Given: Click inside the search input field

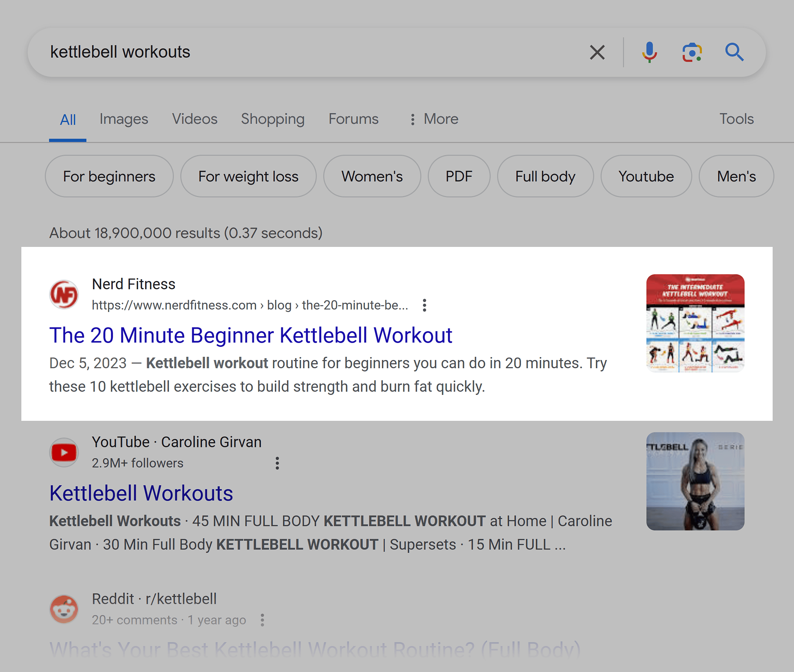Looking at the screenshot, I should point(266,52).
